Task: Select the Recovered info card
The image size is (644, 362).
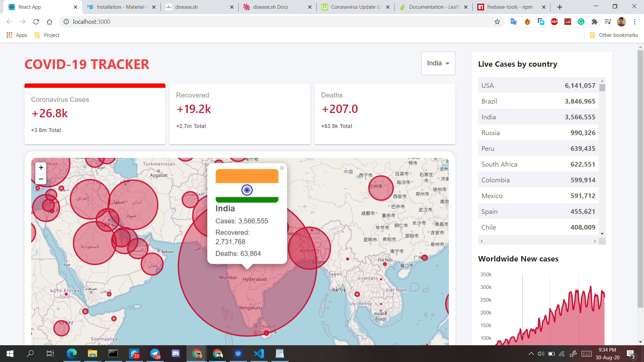Action: pos(240,114)
